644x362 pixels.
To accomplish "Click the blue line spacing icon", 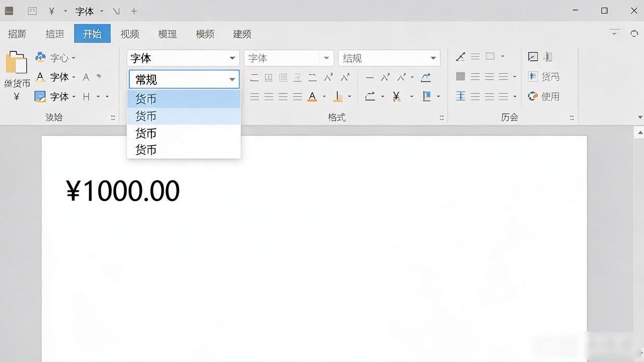I will click(460, 96).
